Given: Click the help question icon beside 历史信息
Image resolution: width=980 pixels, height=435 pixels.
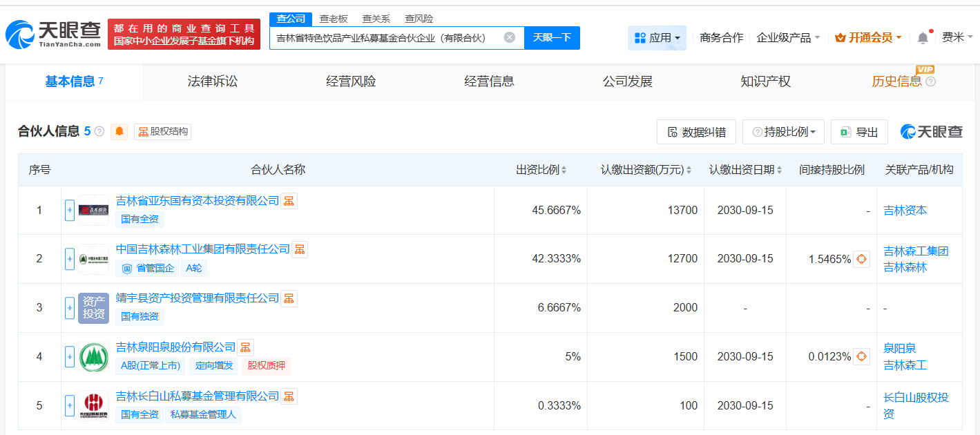Looking at the screenshot, I should (x=930, y=81).
